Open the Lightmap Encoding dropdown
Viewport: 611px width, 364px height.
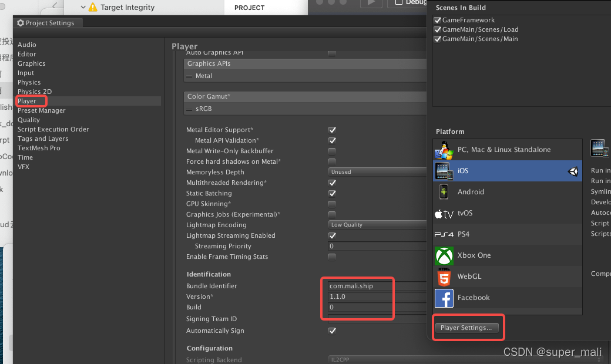(377, 225)
